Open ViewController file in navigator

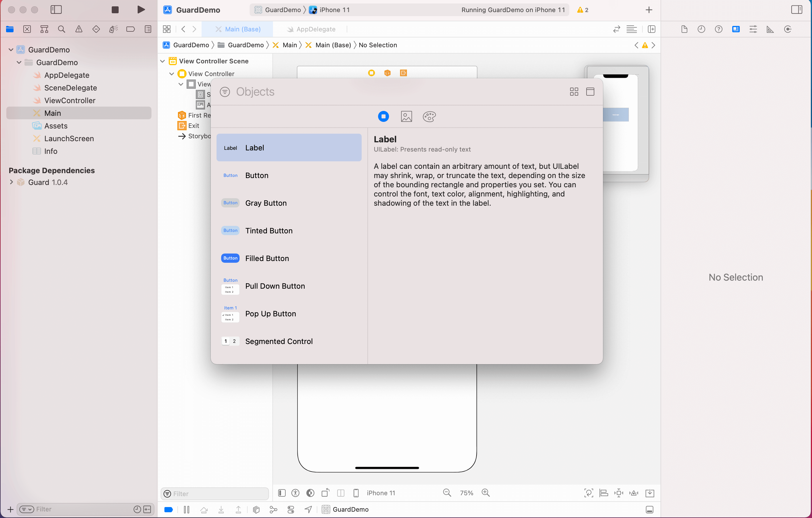[x=69, y=101]
